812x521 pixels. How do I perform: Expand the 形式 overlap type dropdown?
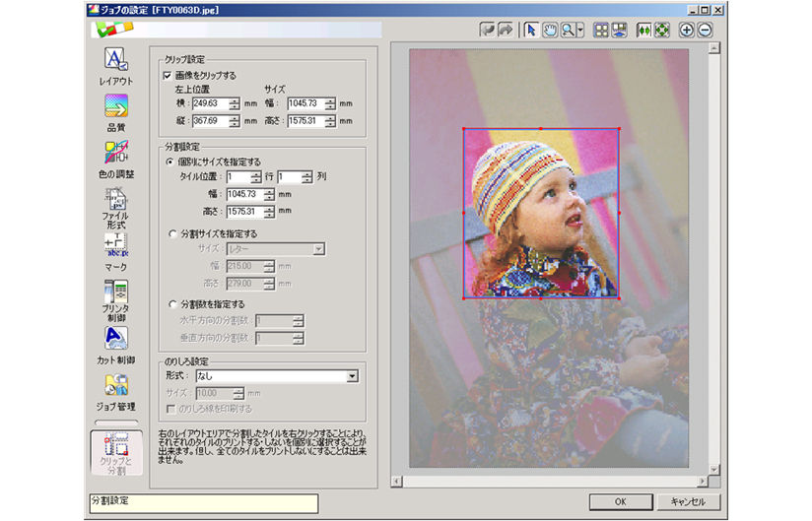(x=352, y=375)
